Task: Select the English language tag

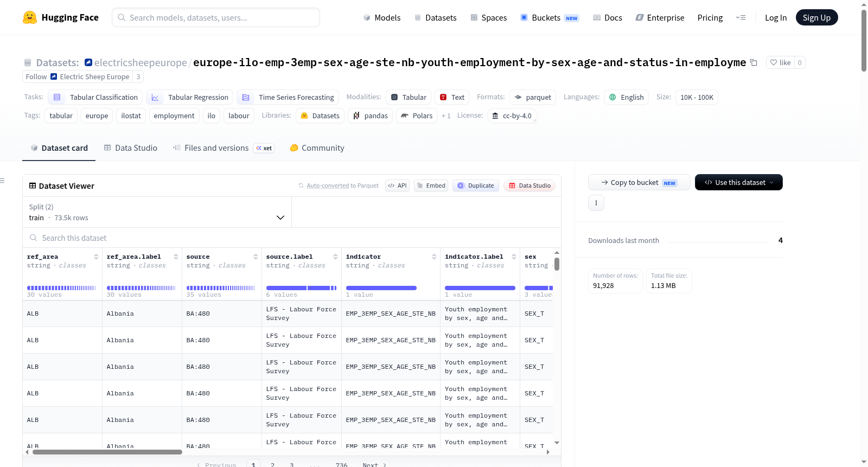Action: 626,97
